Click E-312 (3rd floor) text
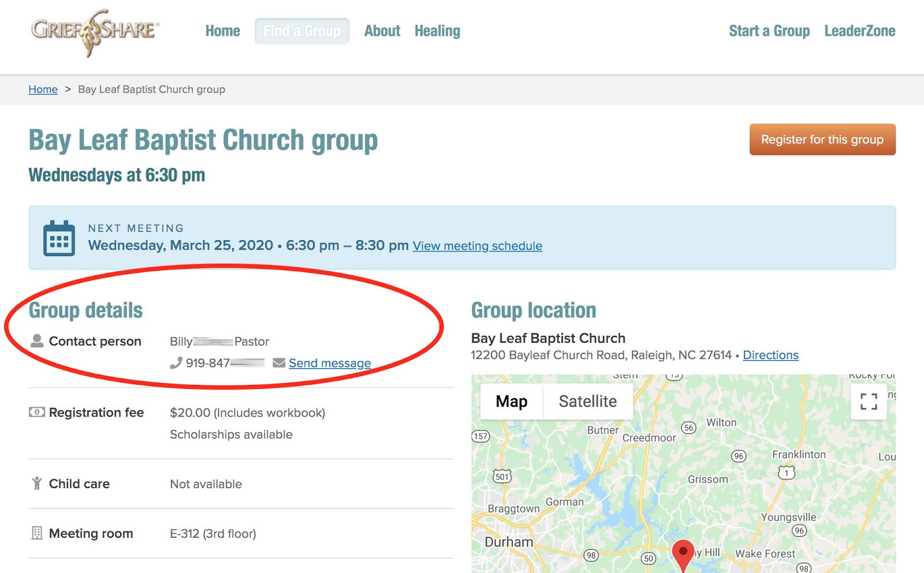924x573 pixels. click(x=213, y=534)
